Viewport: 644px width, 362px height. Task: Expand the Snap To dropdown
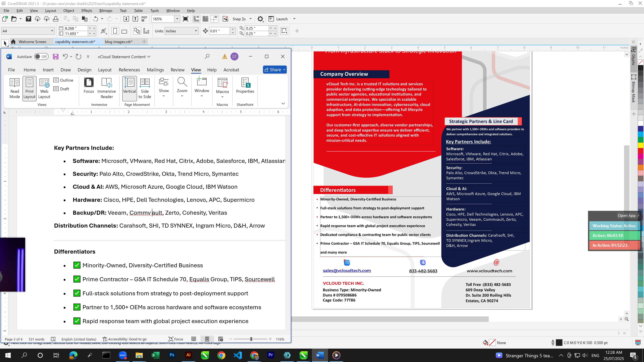click(x=250, y=19)
